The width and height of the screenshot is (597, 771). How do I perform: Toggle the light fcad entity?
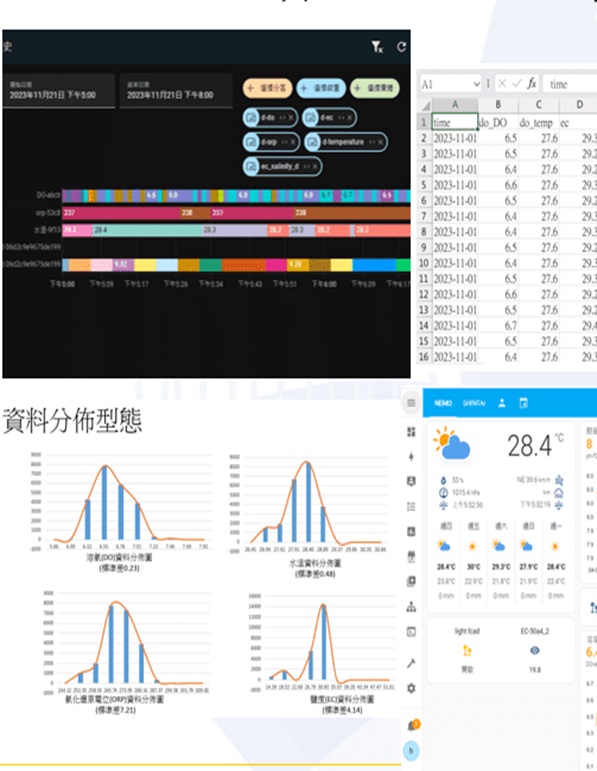pos(467,651)
